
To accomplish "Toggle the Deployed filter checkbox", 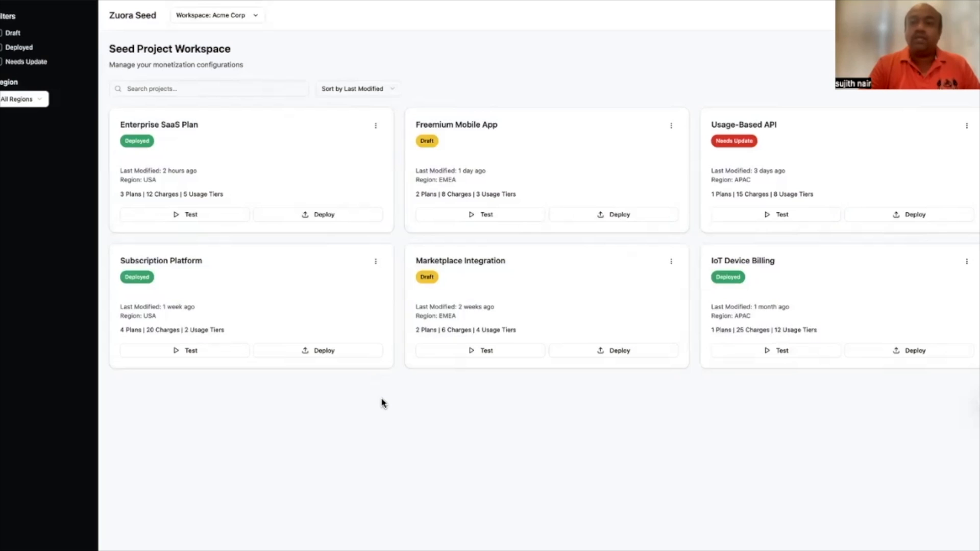I will (x=1, y=47).
